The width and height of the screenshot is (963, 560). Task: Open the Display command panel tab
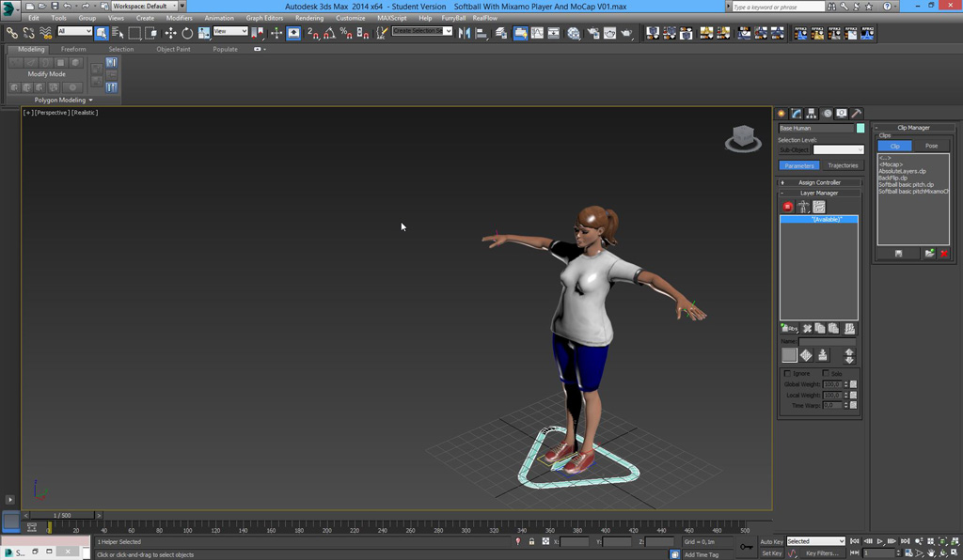pyautogui.click(x=842, y=114)
